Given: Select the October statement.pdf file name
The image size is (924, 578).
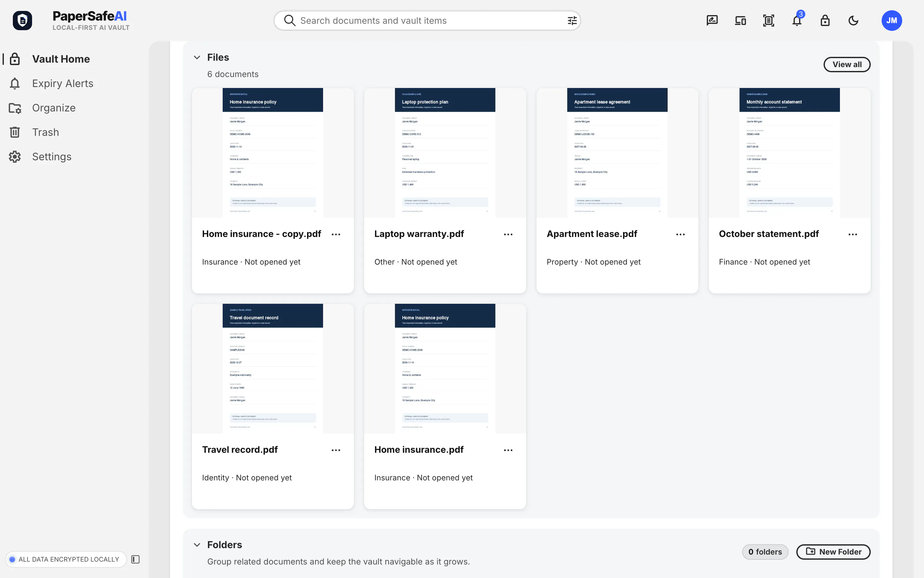Looking at the screenshot, I should tap(769, 234).
